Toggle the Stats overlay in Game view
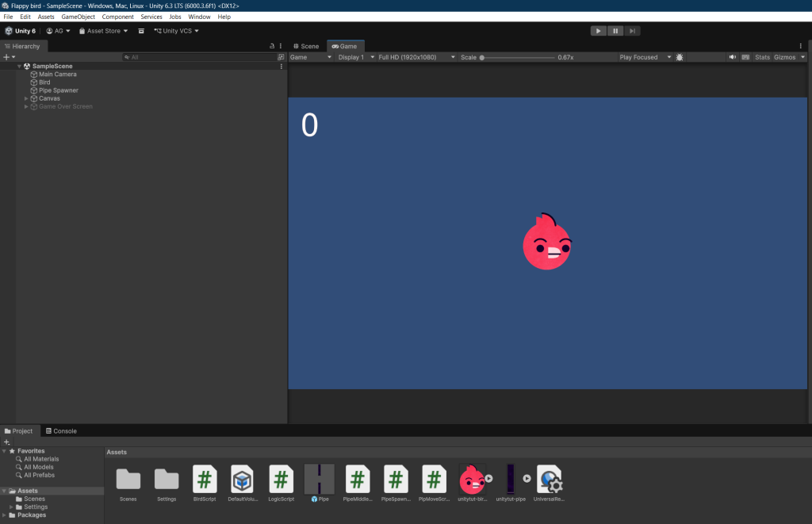This screenshot has height=524, width=812. point(762,57)
